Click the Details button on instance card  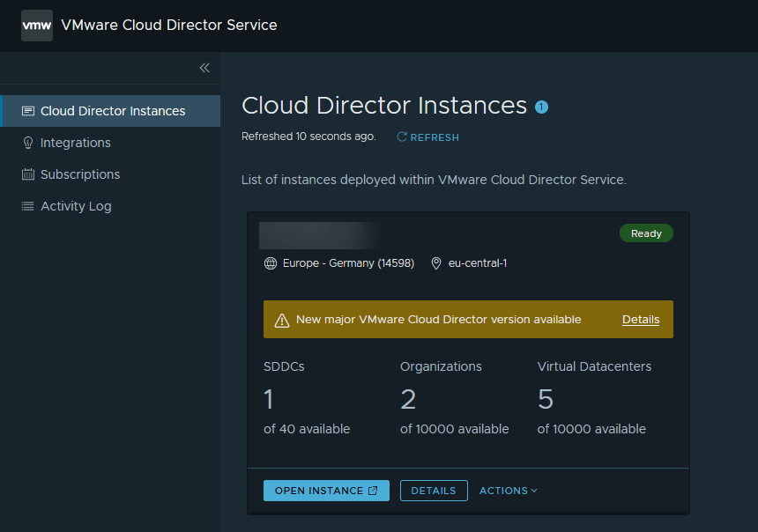pos(434,491)
